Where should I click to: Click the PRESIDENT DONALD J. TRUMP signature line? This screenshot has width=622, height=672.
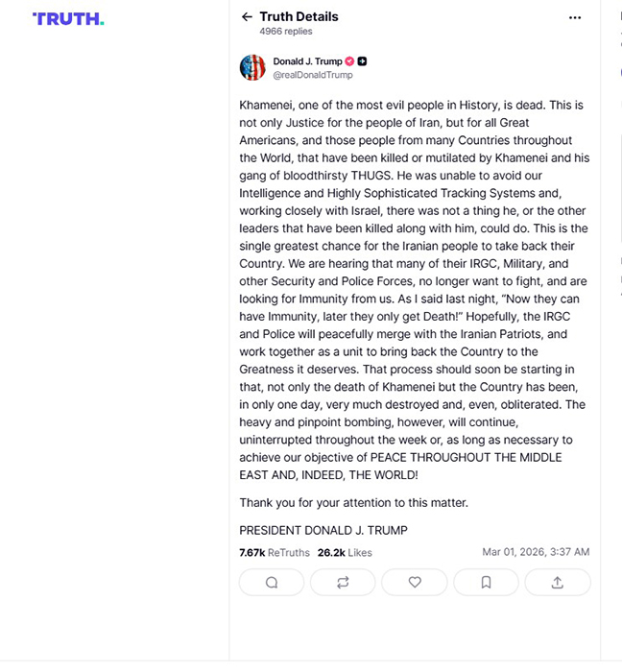tap(323, 530)
